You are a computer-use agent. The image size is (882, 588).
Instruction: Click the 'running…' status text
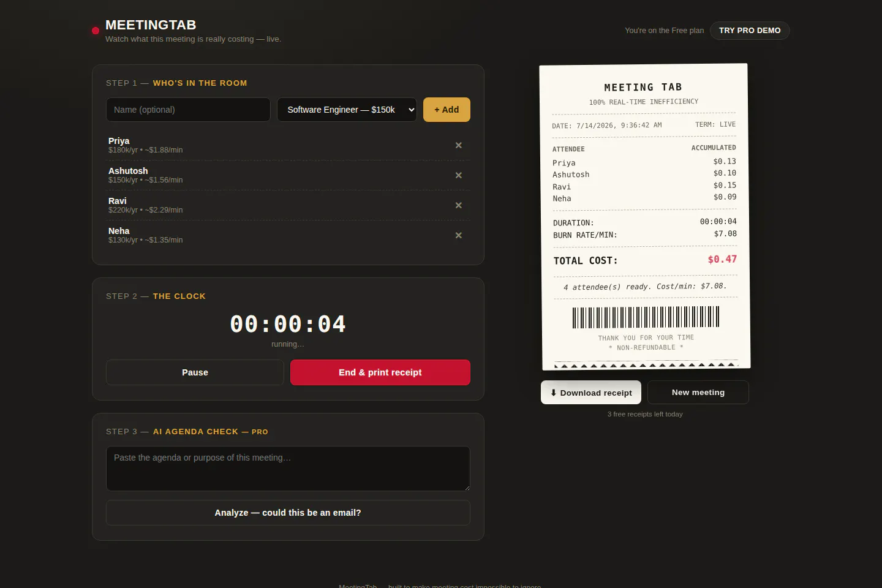[x=288, y=344]
